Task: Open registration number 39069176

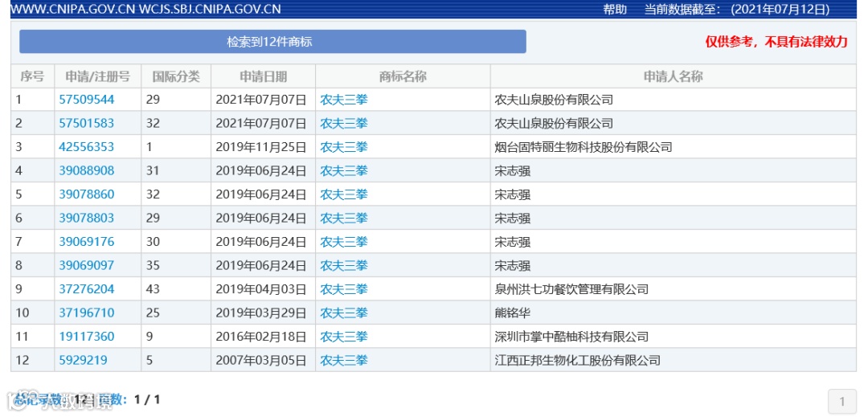Action: (x=86, y=242)
